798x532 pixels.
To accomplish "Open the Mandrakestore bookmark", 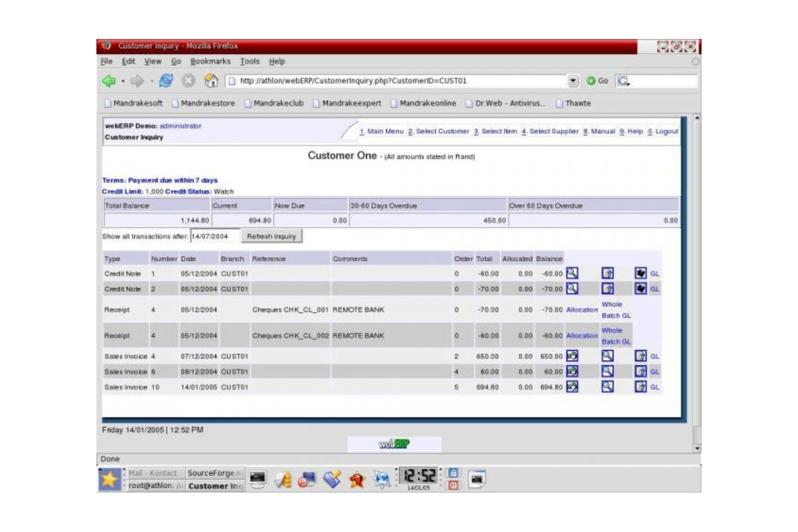I will [x=204, y=103].
